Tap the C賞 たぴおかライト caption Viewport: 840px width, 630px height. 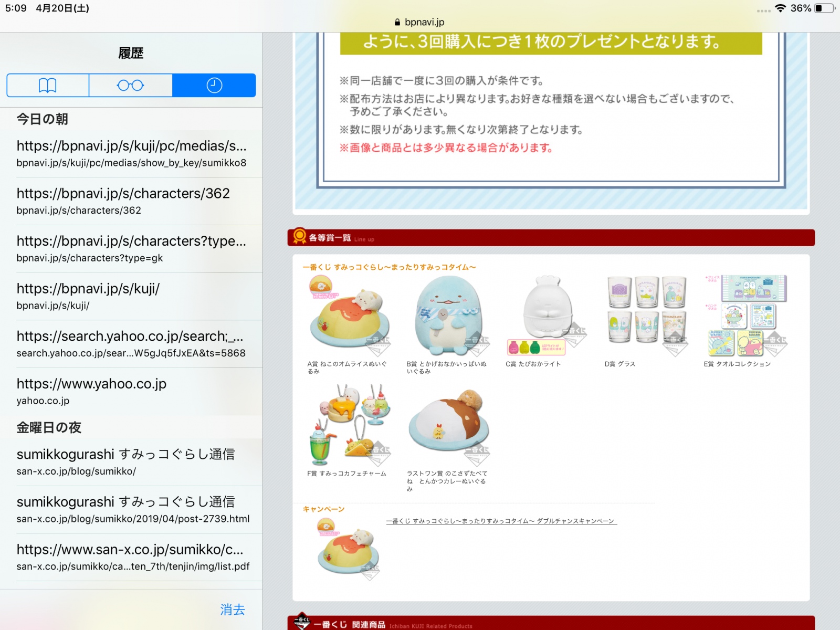click(x=533, y=364)
